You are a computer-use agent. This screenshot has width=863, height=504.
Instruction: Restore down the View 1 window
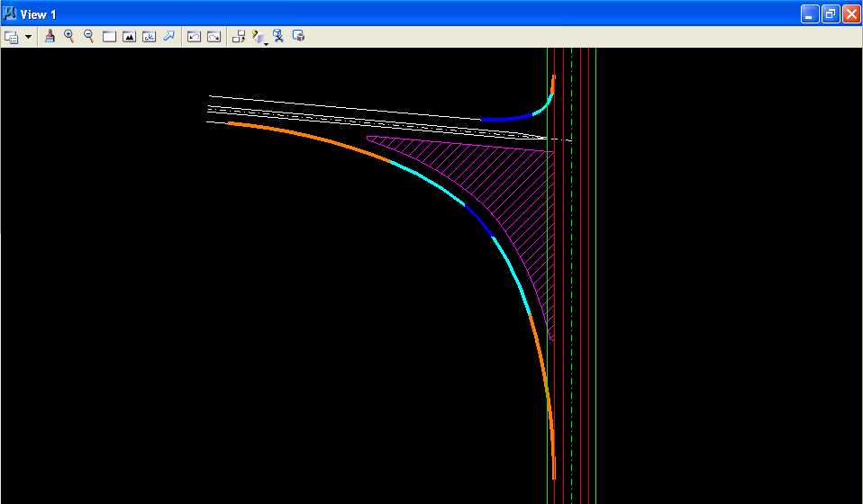tap(830, 14)
